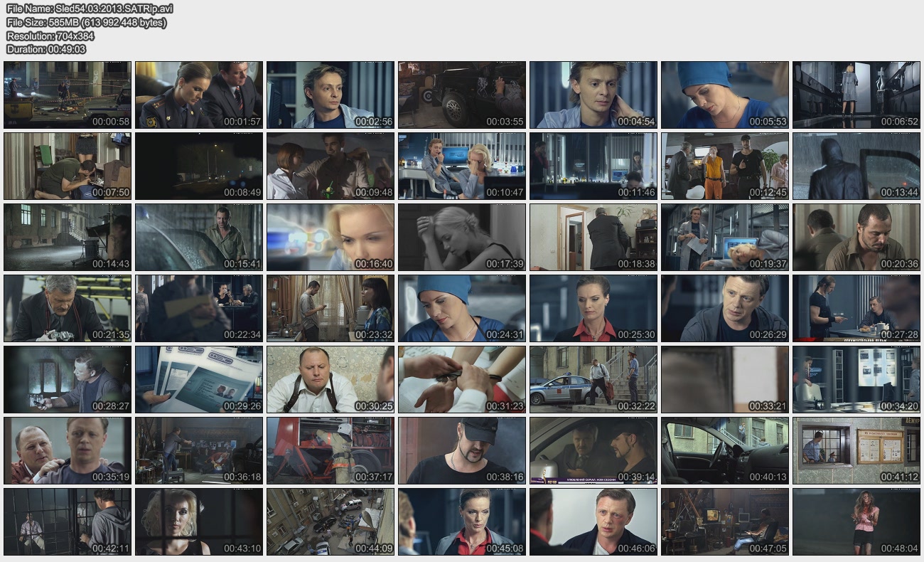Click the dark night frame at 00:08:49
The height and width of the screenshot is (562, 924).
(x=199, y=166)
